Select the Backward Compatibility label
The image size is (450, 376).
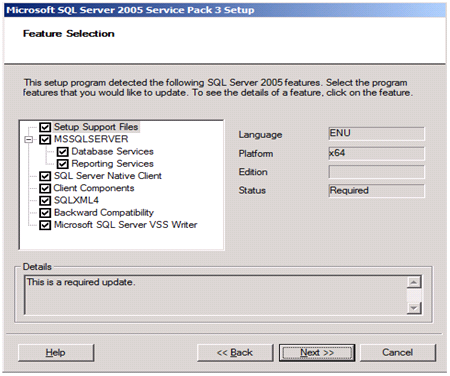tap(104, 213)
